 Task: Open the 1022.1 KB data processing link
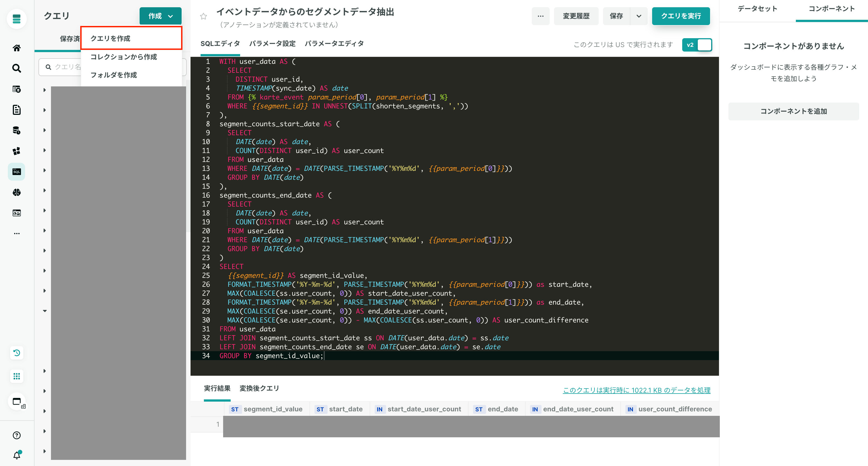636,390
